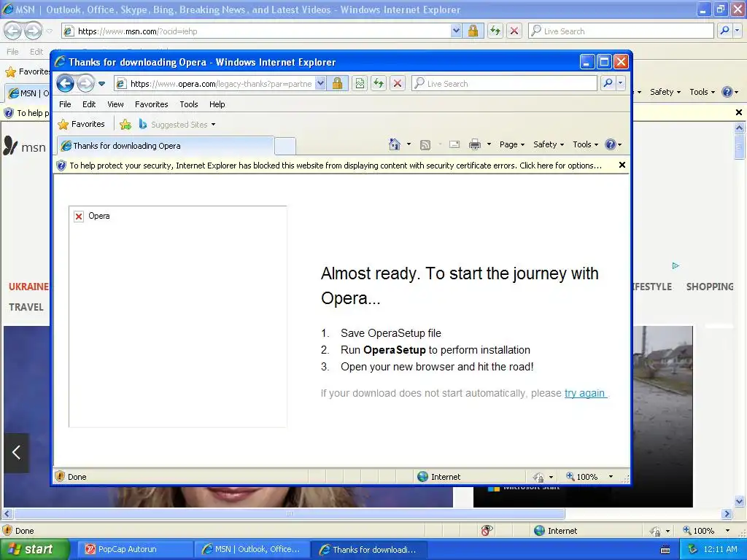This screenshot has width=747, height=560.
Task: Open MSN window Safety menu
Action: coord(665,92)
